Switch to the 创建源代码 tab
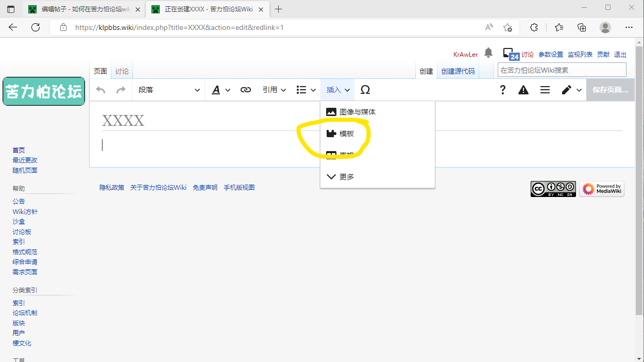644x362 pixels. [458, 71]
